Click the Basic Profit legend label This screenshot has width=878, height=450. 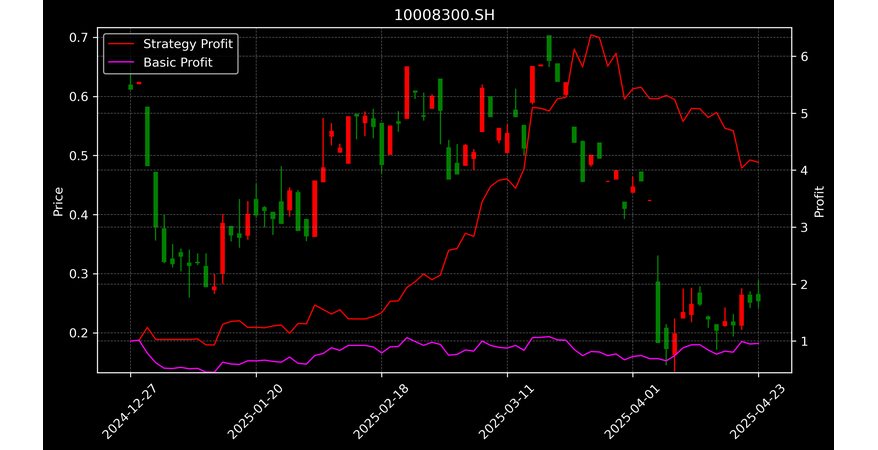(178, 62)
